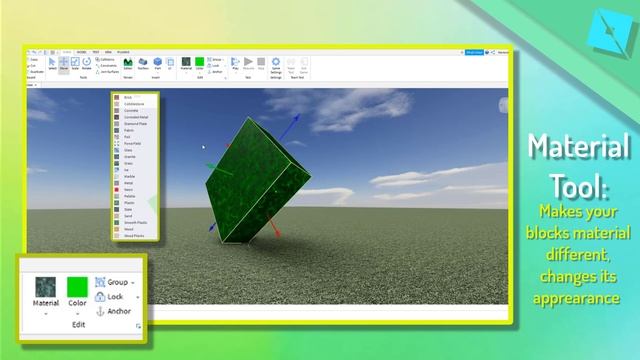640x360 pixels.
Task: Open the TEST ribbon tab
Action: click(96, 52)
